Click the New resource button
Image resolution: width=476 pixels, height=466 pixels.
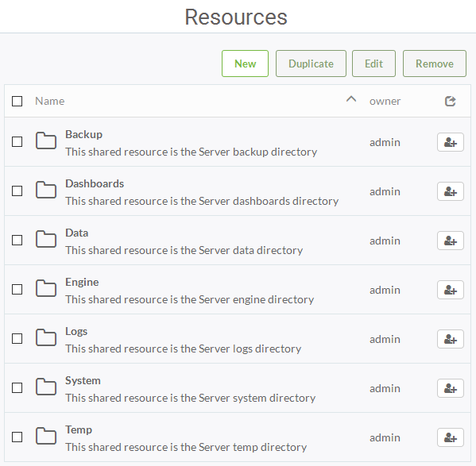point(245,64)
